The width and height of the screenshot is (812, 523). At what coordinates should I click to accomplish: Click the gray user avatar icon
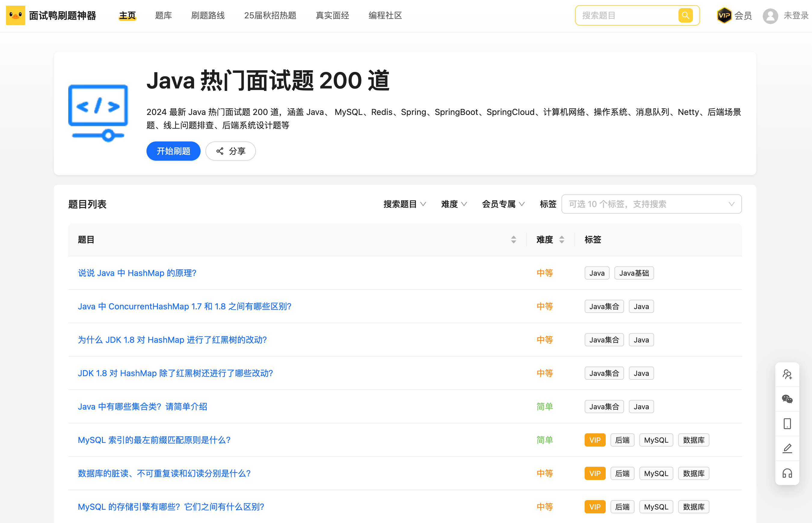click(x=770, y=16)
